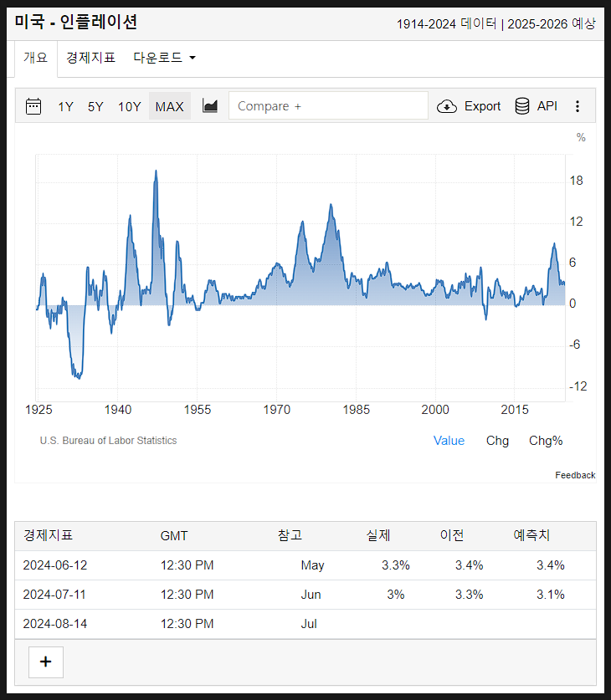The height and width of the screenshot is (700, 611).
Task: Select the 10Y time range
Action: pos(130,107)
